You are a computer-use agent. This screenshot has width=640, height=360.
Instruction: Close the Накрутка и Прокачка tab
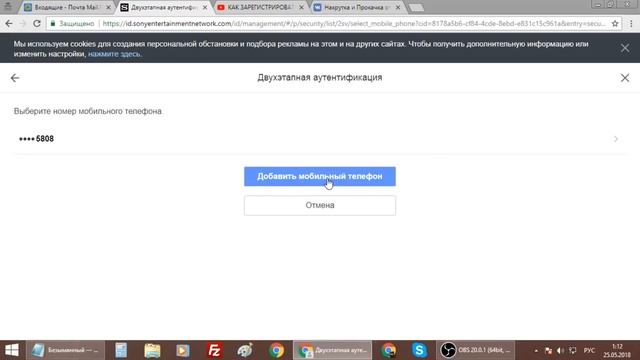398,7
